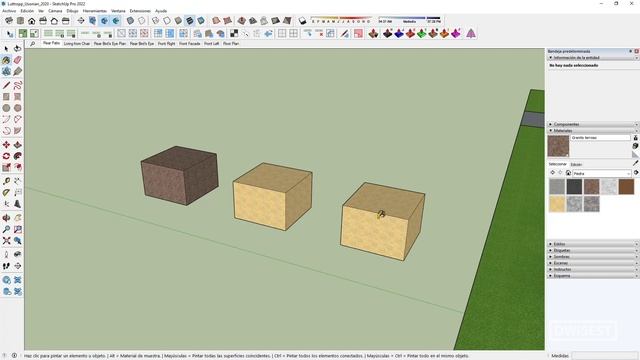Expand the Instructor panel
The width and height of the screenshot is (640, 360).
point(593,269)
